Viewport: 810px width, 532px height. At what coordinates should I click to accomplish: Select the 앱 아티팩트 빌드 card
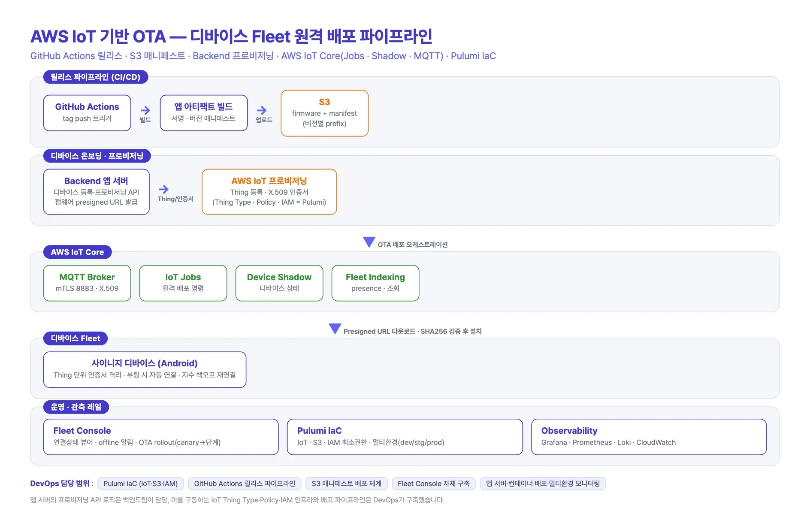point(204,113)
